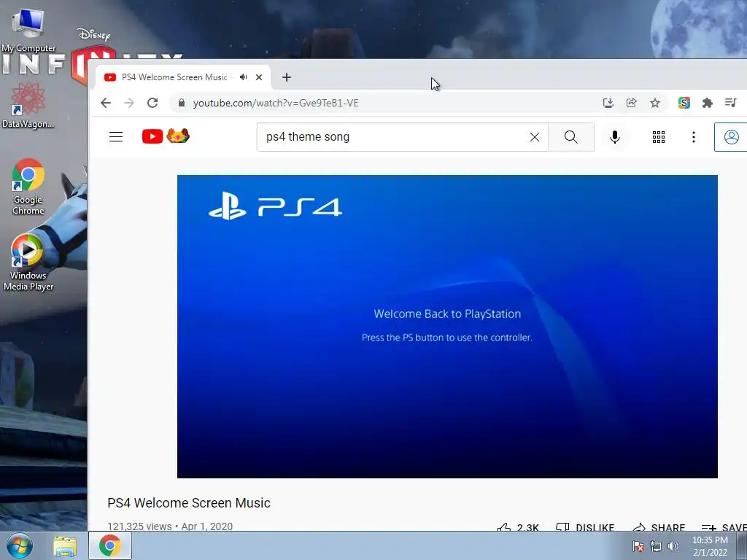Mute the tab using speaker icon
The height and width of the screenshot is (560, 747).
[x=244, y=77]
